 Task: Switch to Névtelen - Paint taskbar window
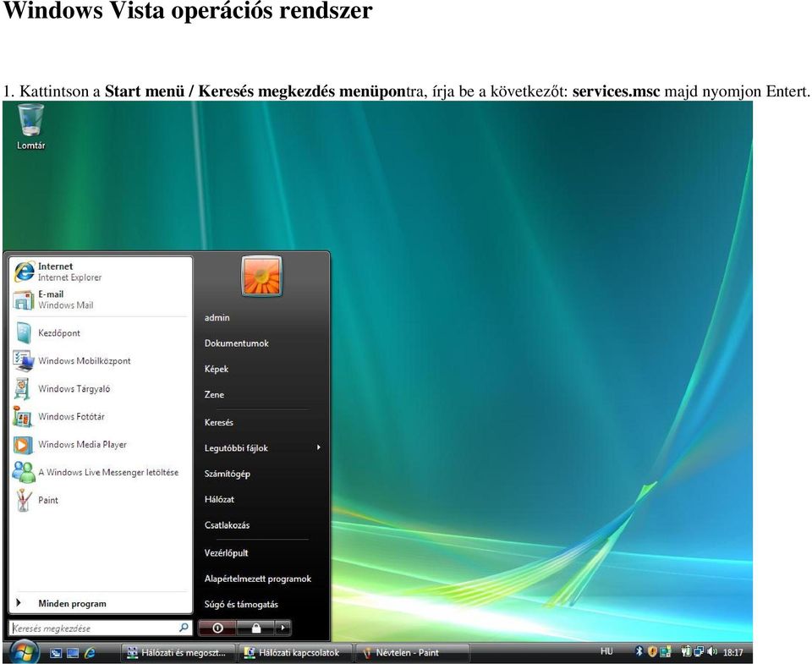[412, 653]
